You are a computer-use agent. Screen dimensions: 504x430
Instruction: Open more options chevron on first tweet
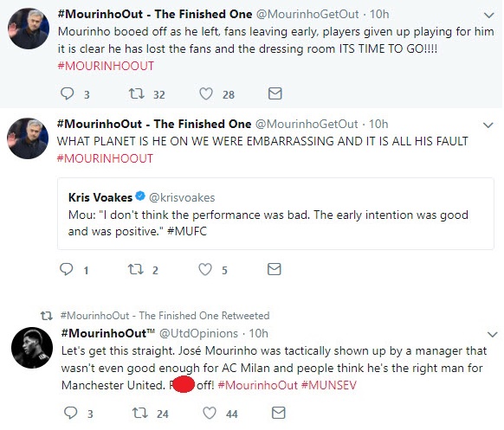pyautogui.click(x=489, y=15)
